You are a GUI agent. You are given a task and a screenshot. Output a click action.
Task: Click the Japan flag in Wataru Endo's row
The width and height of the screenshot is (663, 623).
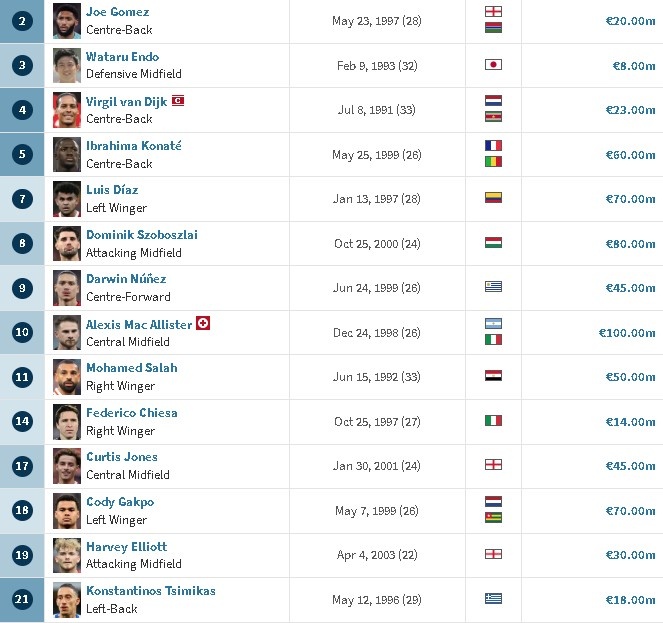click(x=492, y=64)
